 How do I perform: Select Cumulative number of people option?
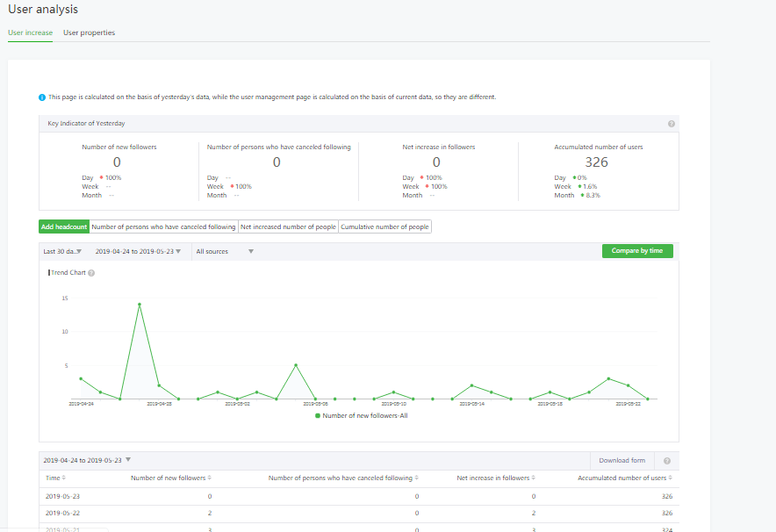pos(384,226)
